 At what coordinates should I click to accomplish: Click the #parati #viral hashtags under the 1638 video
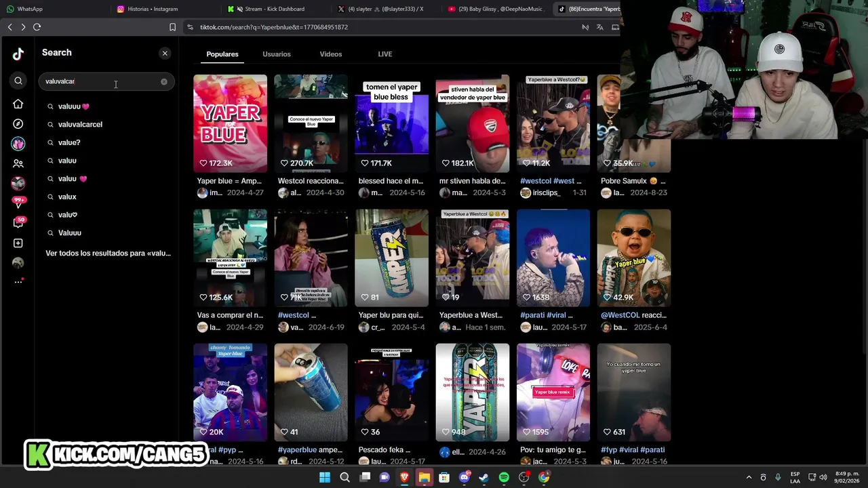pos(546,315)
